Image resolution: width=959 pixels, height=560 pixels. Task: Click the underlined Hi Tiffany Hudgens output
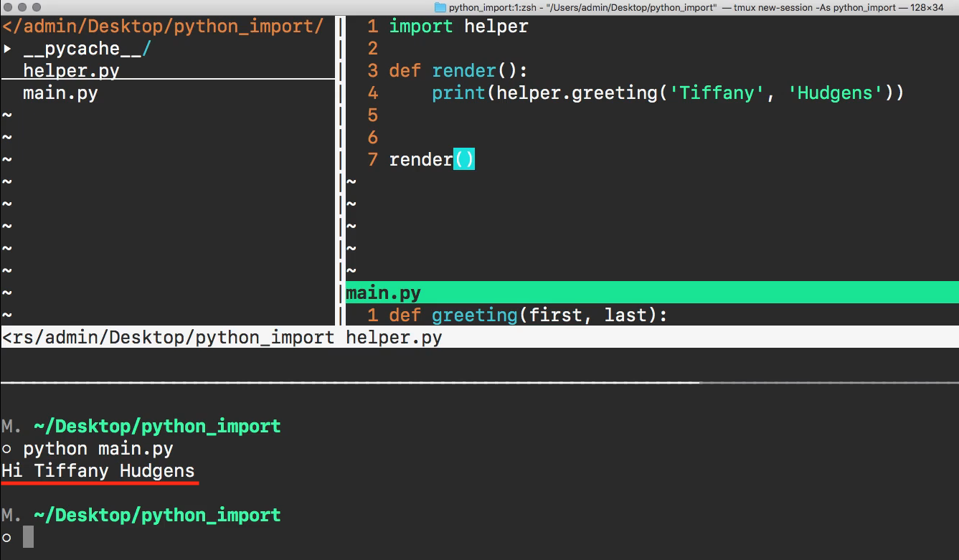tap(98, 471)
